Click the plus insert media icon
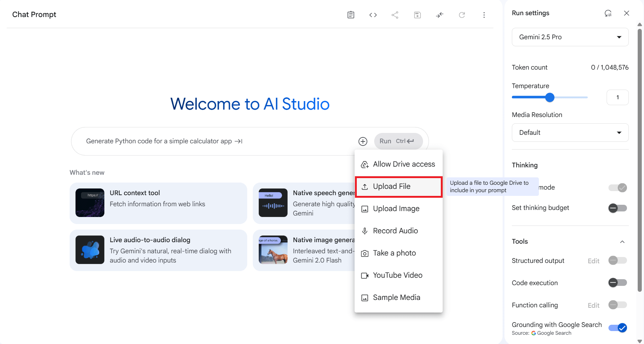The image size is (644, 344). pyautogui.click(x=363, y=141)
